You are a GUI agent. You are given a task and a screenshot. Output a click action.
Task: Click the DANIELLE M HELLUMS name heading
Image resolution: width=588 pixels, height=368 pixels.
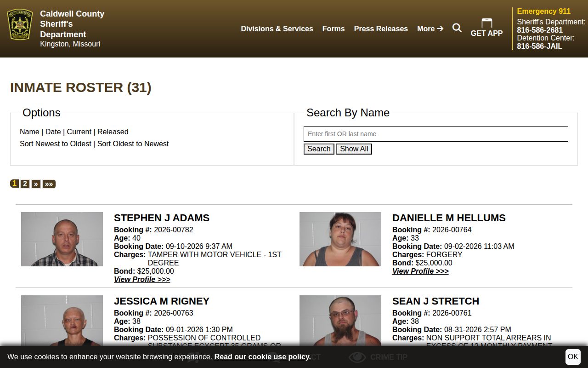pyautogui.click(x=449, y=218)
